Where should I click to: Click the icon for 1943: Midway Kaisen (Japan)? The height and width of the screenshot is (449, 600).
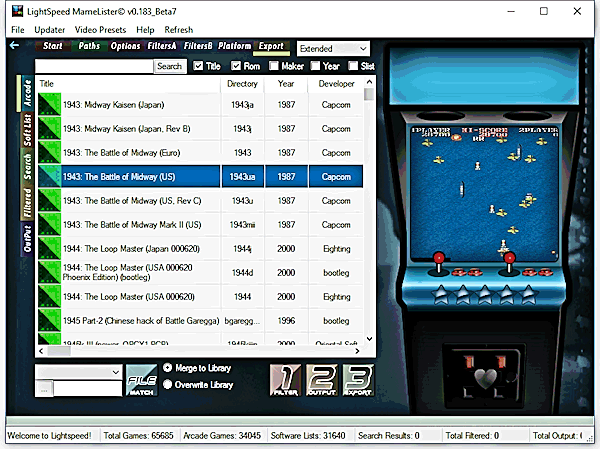(49, 104)
